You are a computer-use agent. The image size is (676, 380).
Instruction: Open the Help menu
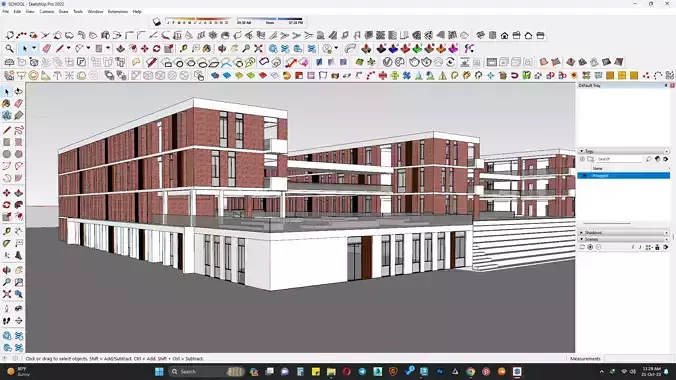point(137,12)
